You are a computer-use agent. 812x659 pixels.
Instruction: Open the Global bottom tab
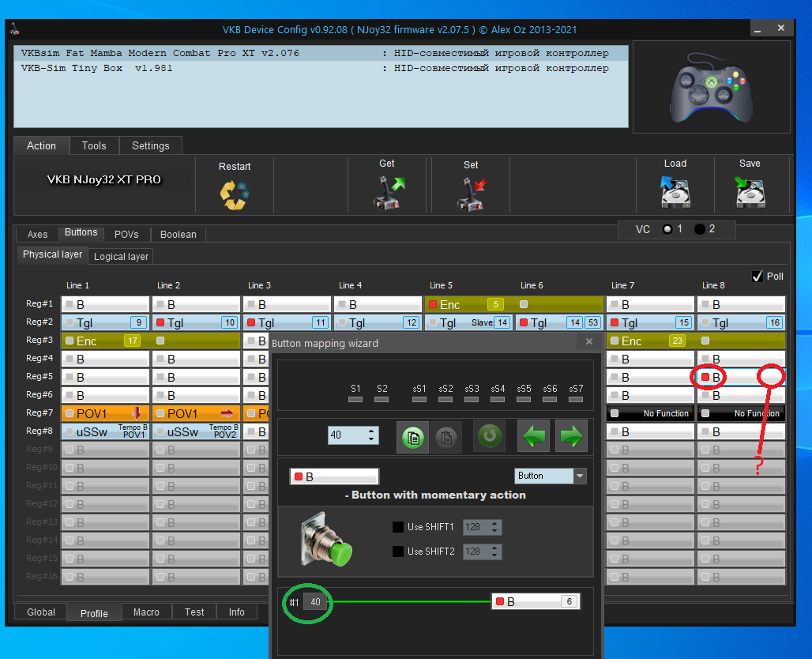pos(41,612)
